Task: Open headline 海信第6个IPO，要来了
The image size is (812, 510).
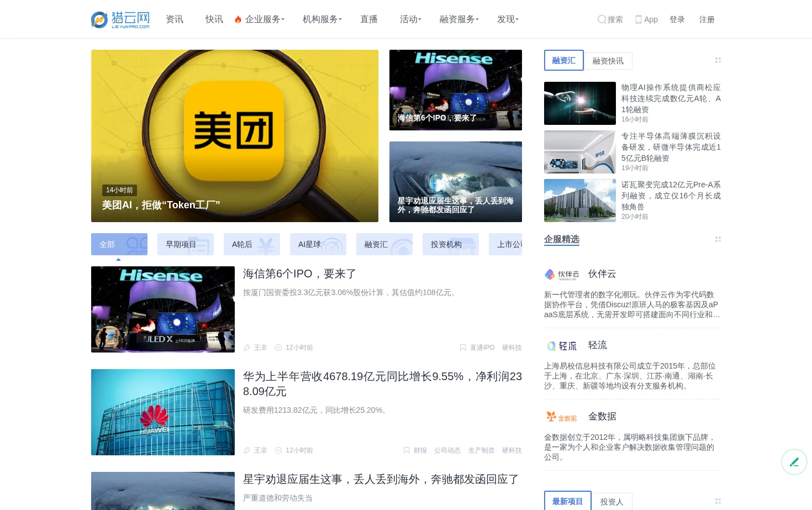Action: coord(300,274)
